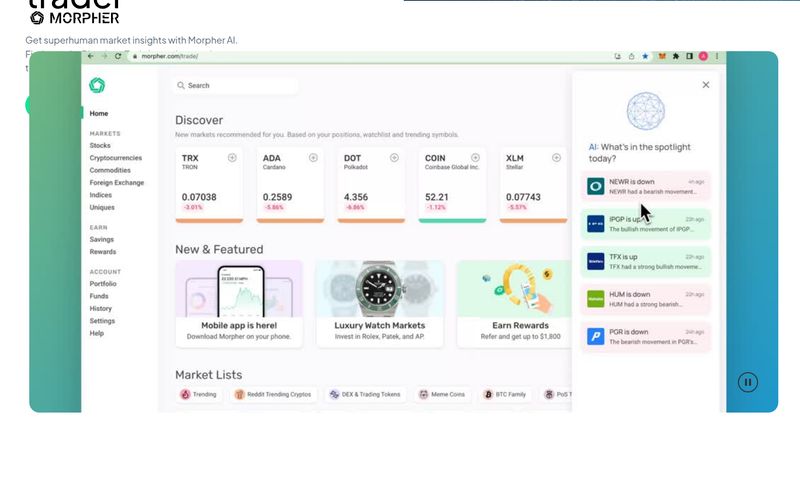Open the XLM Stellar market card
The image size is (800, 496).
coord(533,185)
